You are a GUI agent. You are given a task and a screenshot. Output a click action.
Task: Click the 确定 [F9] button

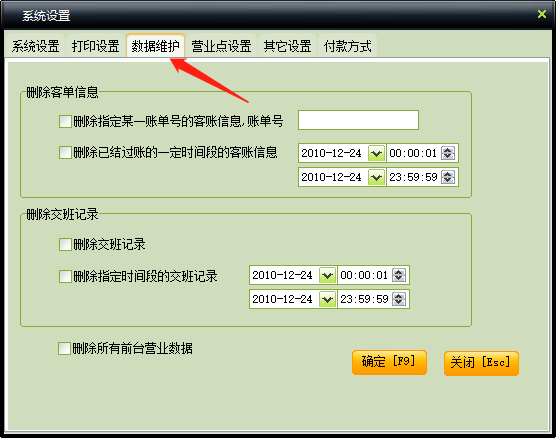(x=389, y=362)
